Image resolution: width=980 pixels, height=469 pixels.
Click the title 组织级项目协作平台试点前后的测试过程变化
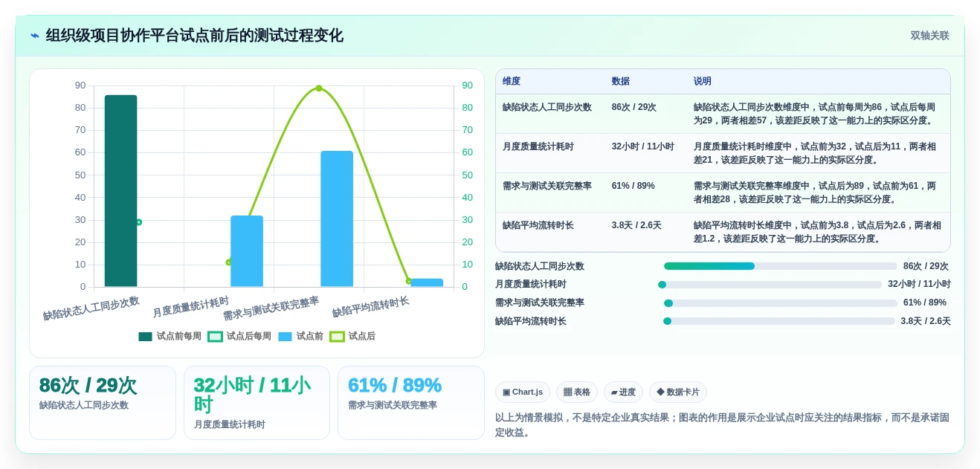tap(195, 36)
